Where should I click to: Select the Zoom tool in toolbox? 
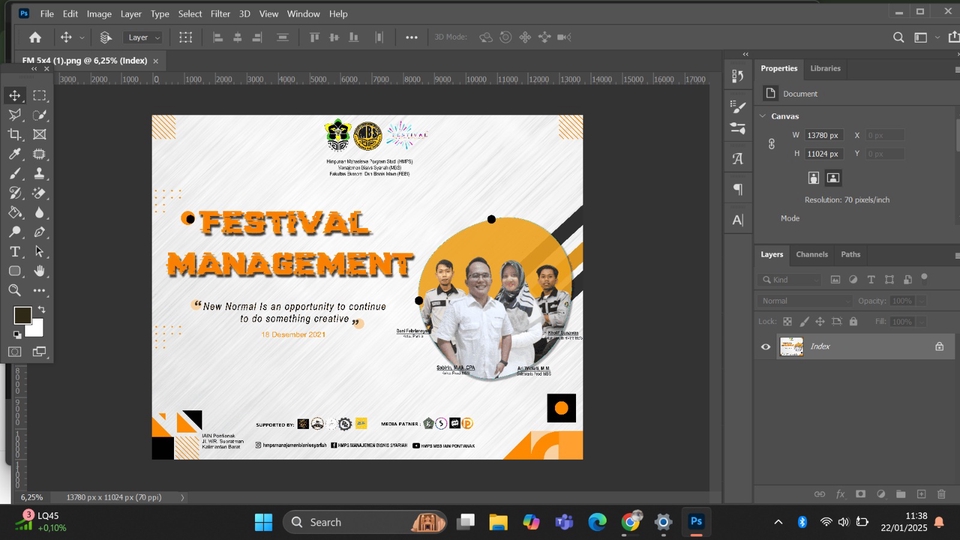pos(15,290)
